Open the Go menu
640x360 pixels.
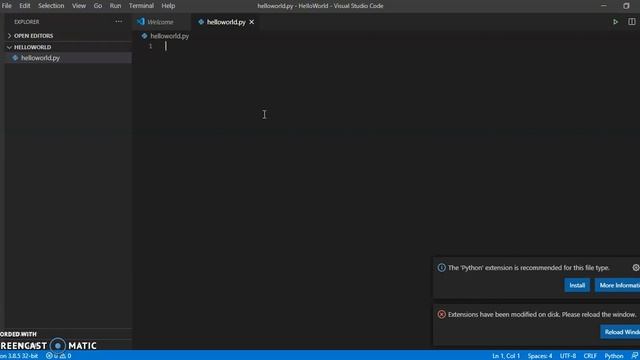coord(98,6)
